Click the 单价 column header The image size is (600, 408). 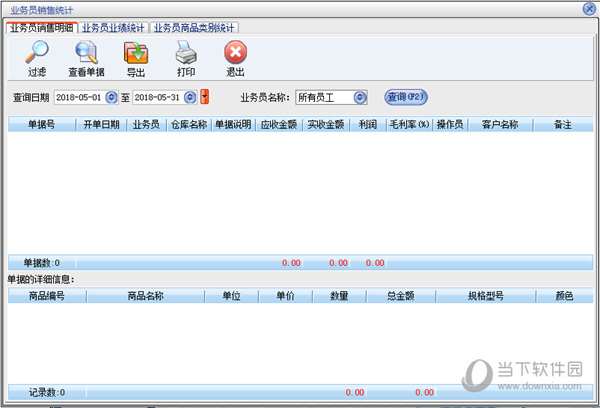coord(285,296)
